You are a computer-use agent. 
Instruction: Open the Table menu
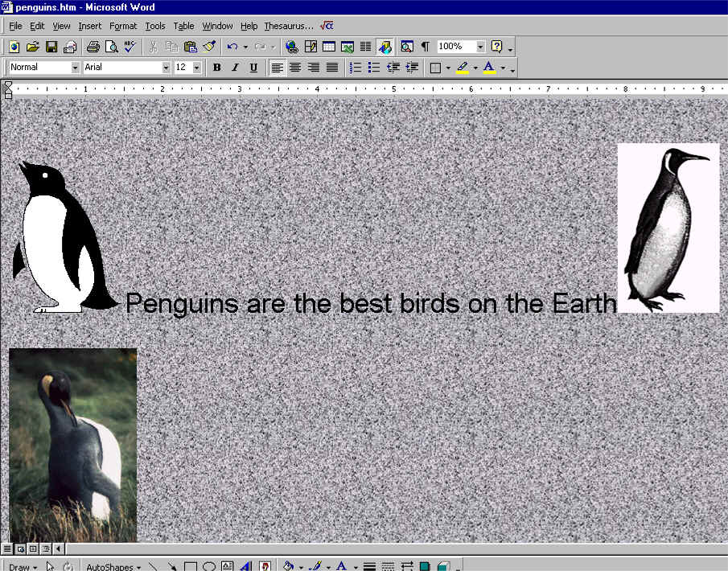pos(183,26)
